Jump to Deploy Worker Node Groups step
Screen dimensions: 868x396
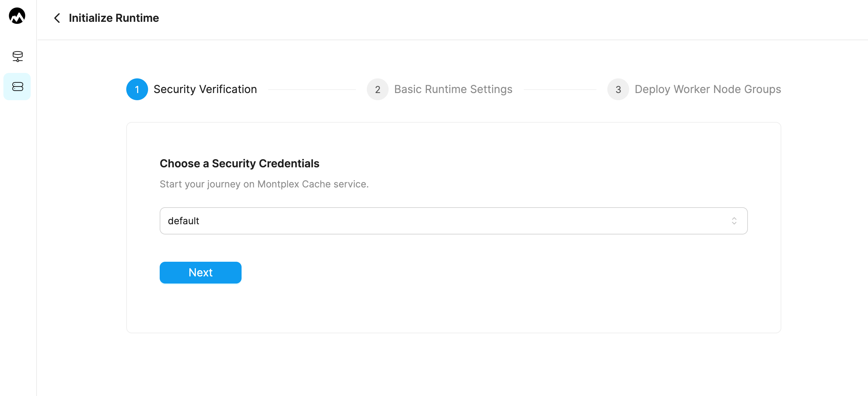coord(708,89)
